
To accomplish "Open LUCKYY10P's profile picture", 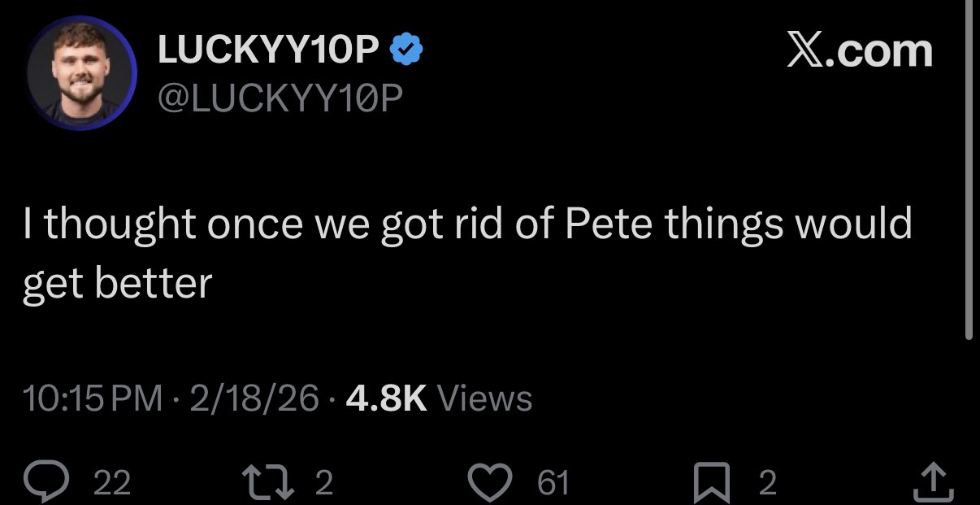I will tap(81, 74).
